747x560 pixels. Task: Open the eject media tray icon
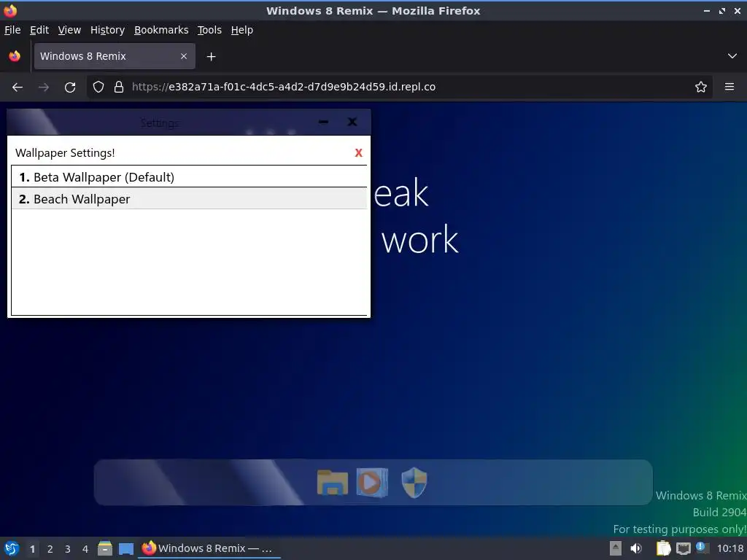coord(616,548)
